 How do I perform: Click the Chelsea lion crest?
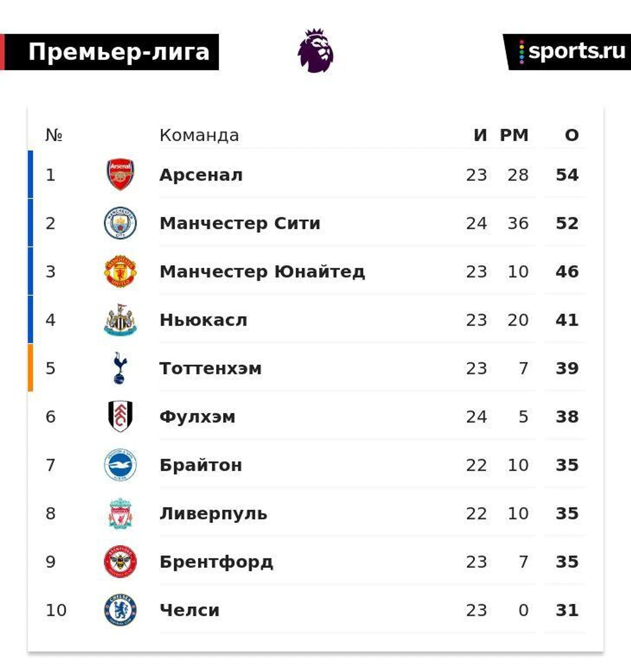click(121, 610)
